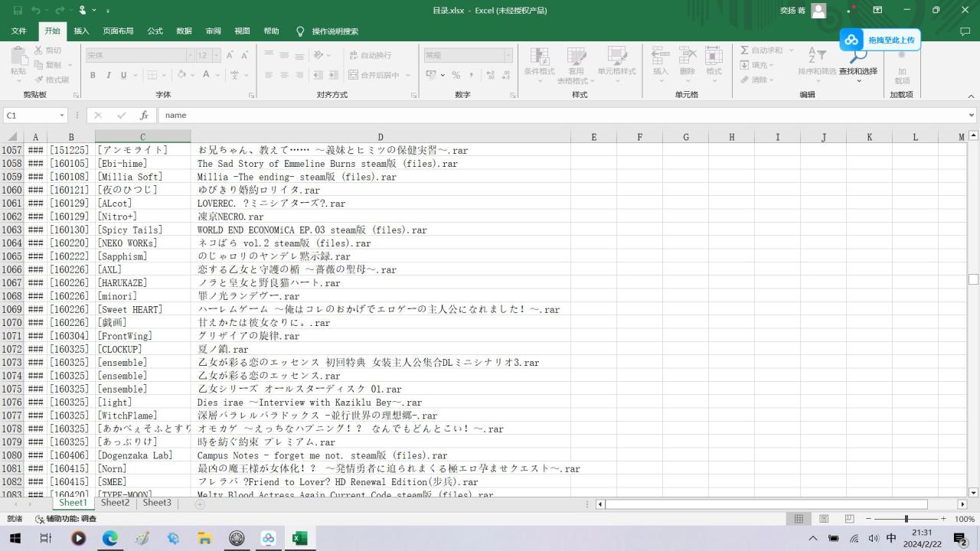Open the Windows Start menu
The width and height of the screenshot is (980, 551).
pyautogui.click(x=15, y=538)
